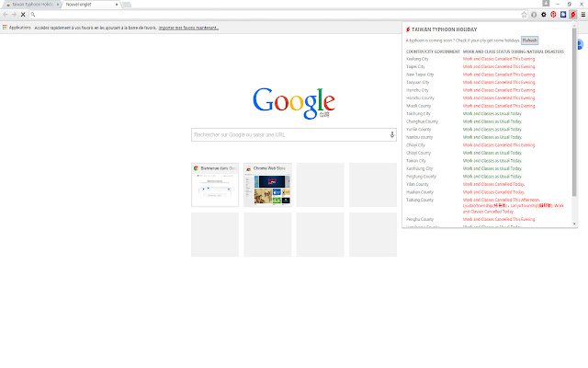Click the search magnifier in address bar
588x368 pixels.
pos(33,15)
